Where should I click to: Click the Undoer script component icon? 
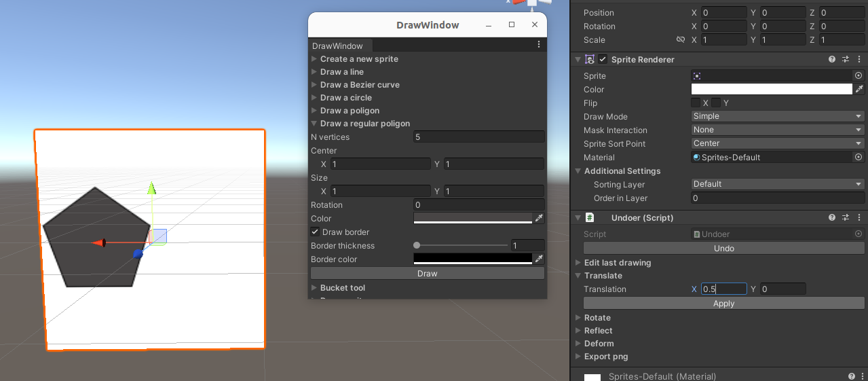[590, 218]
